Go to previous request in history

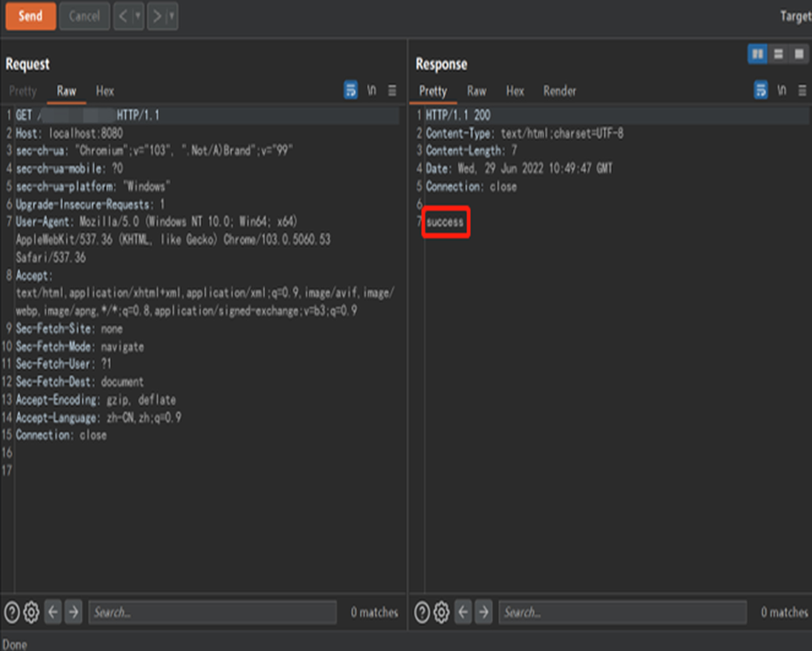coord(123,16)
